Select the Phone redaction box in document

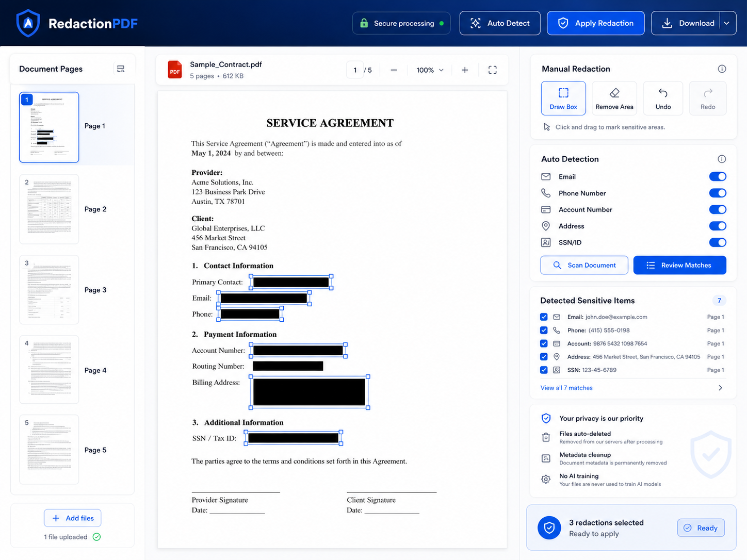tap(250, 314)
